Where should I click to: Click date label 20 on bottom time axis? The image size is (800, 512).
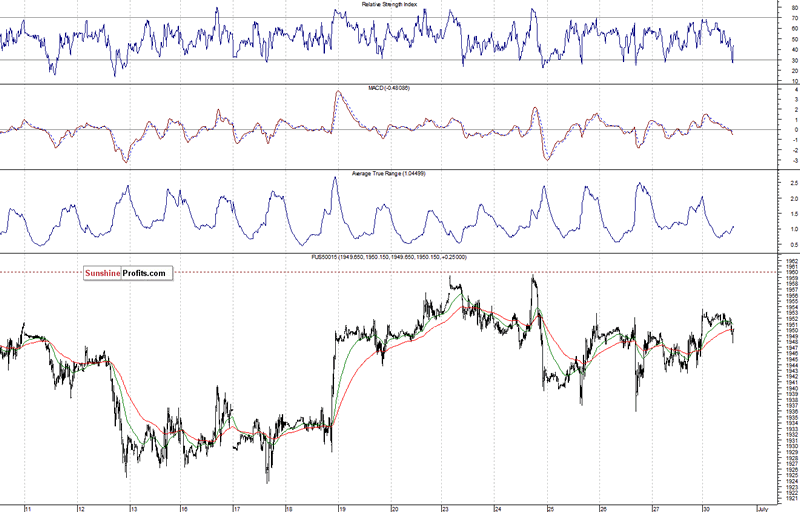point(394,508)
